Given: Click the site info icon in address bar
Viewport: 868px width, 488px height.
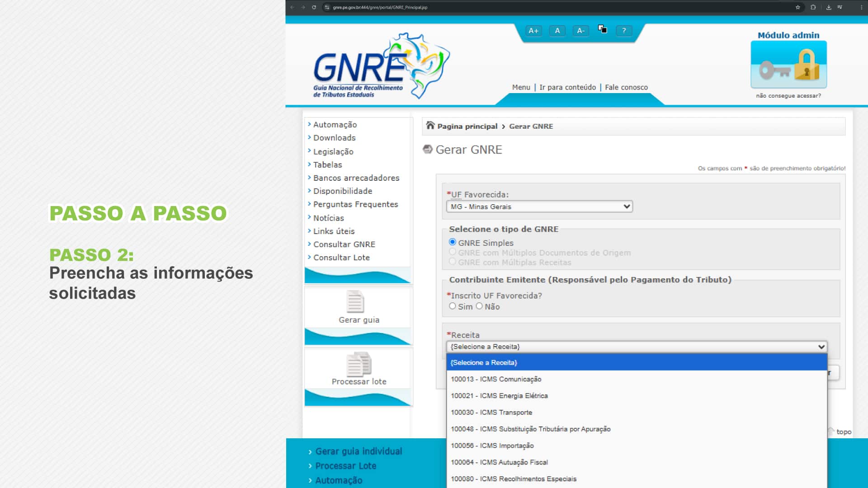Looking at the screenshot, I should pyautogui.click(x=327, y=7).
